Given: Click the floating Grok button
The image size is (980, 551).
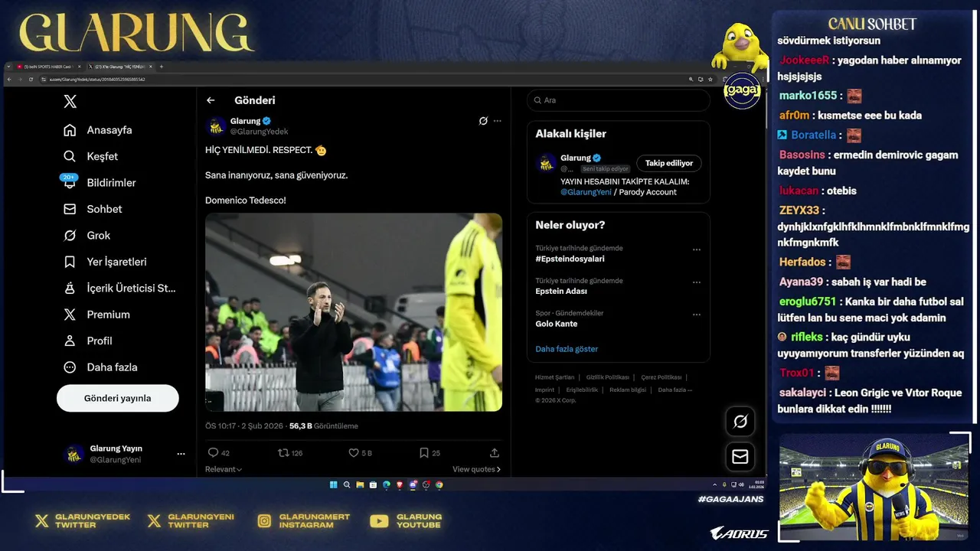Looking at the screenshot, I should [740, 422].
